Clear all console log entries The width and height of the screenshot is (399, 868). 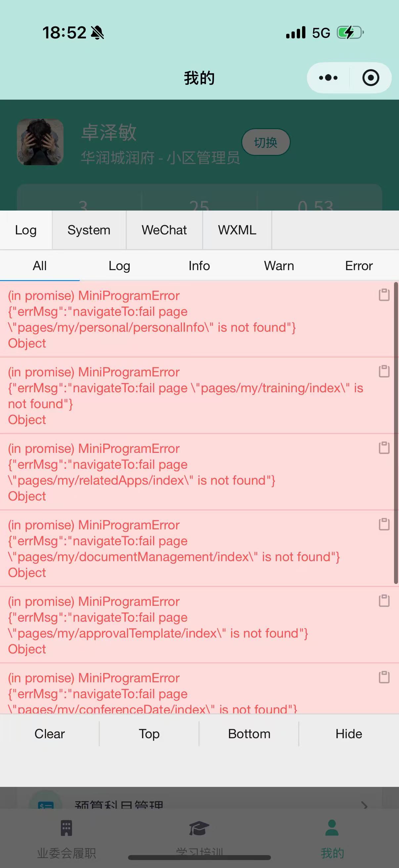(50, 734)
